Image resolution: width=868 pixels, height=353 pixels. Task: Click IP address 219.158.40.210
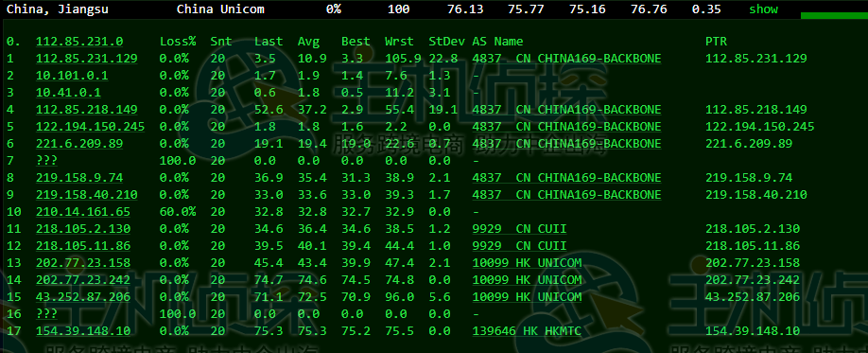point(87,195)
